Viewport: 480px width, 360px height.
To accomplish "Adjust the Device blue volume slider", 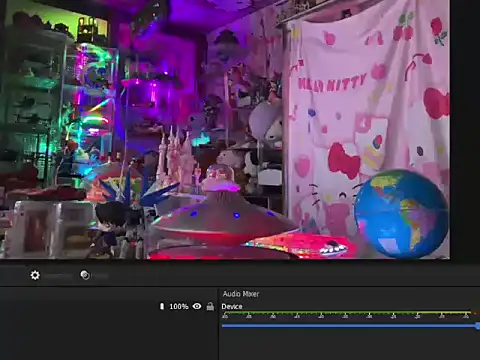I will point(351,326).
